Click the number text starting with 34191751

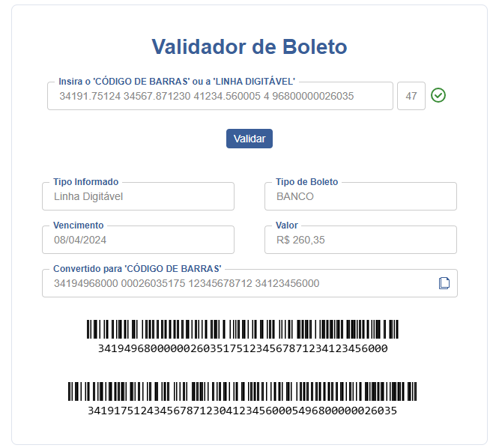click(x=242, y=411)
